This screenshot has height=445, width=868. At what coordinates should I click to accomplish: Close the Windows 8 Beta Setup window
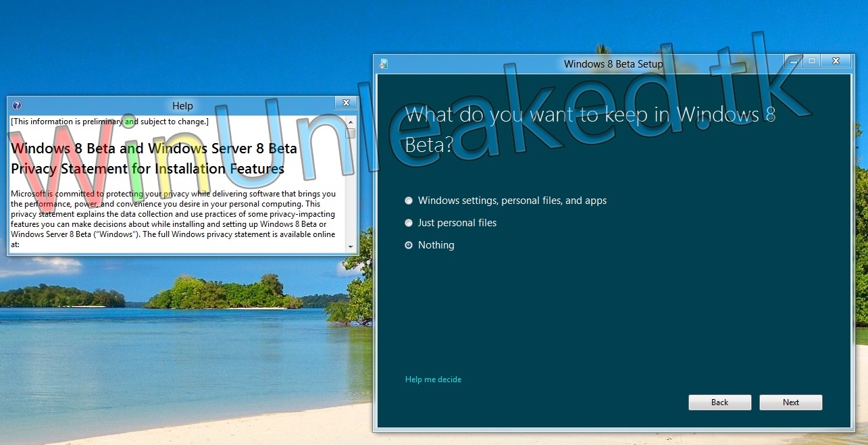pyautogui.click(x=836, y=61)
